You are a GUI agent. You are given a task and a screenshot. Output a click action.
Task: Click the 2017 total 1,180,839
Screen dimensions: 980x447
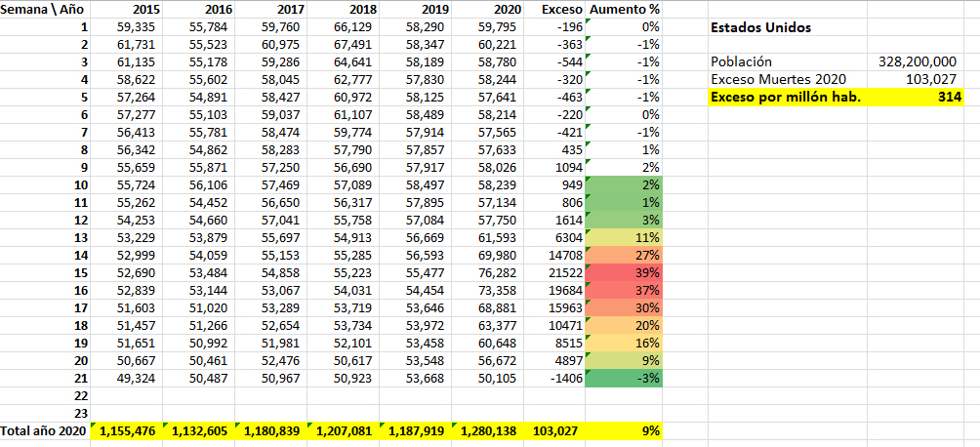pyautogui.click(x=270, y=430)
